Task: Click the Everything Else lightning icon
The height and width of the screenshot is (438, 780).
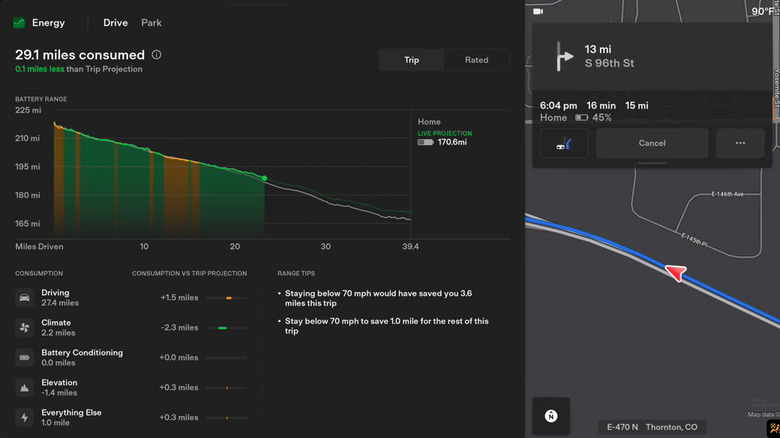Action: tap(23, 417)
